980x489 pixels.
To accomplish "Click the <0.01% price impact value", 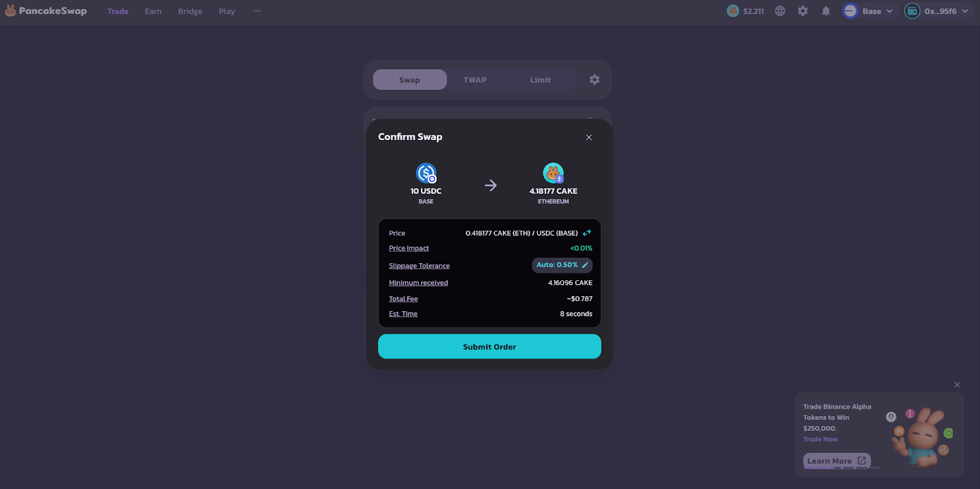I will [581, 248].
